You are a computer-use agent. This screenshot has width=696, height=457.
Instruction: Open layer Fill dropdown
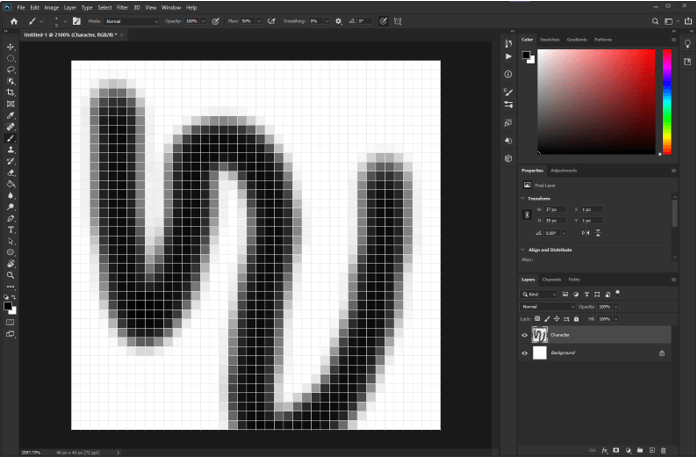coord(616,319)
